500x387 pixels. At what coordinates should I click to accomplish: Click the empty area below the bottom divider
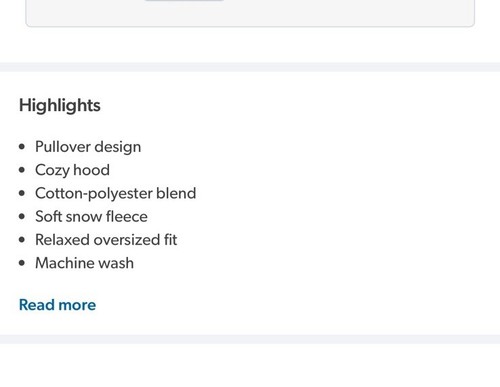[250, 365]
